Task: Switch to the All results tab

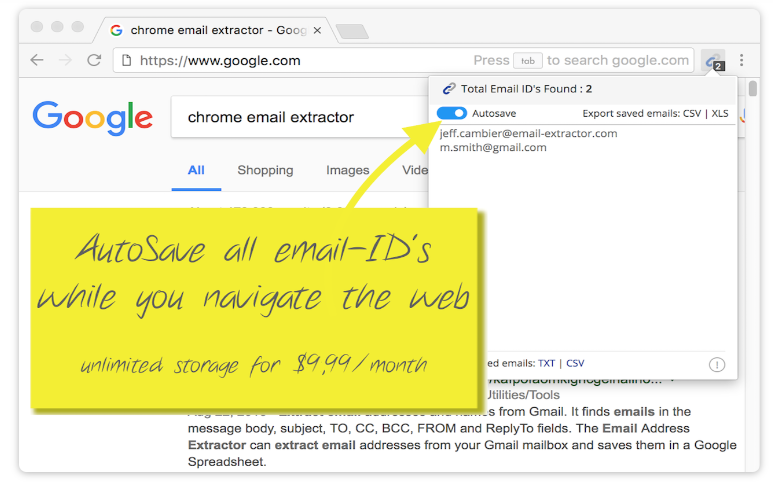Action: point(196,170)
